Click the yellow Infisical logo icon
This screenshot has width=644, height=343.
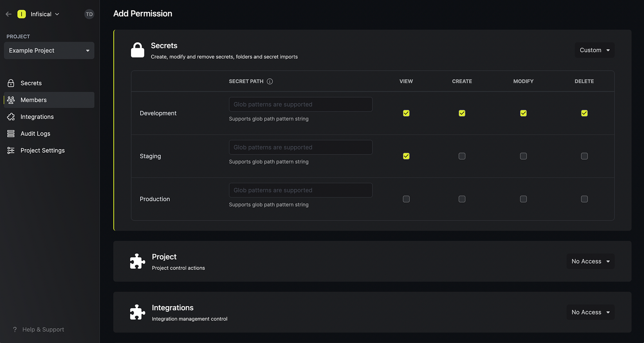(x=22, y=14)
